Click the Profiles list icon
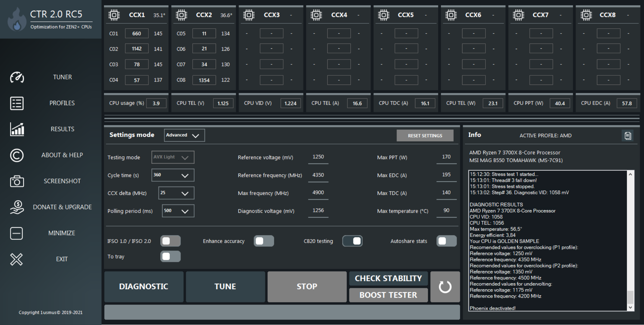The image size is (644, 325). pyautogui.click(x=17, y=103)
